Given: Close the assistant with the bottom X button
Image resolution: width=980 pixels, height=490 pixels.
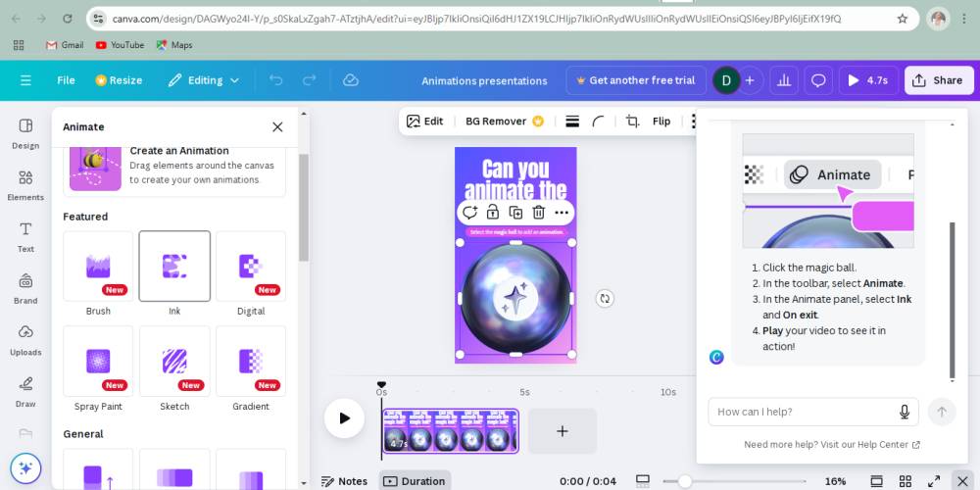Looking at the screenshot, I should (x=963, y=481).
